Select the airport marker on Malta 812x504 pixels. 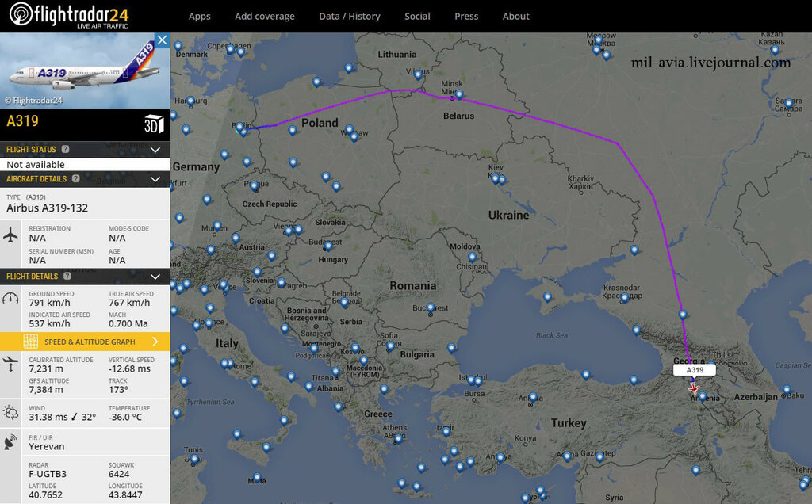point(257,478)
